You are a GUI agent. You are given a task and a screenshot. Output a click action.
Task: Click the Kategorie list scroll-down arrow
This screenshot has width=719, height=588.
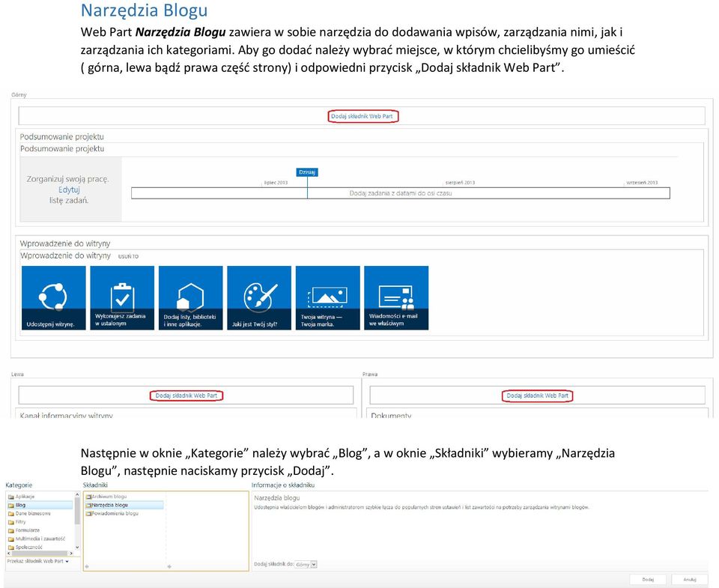click(77, 548)
